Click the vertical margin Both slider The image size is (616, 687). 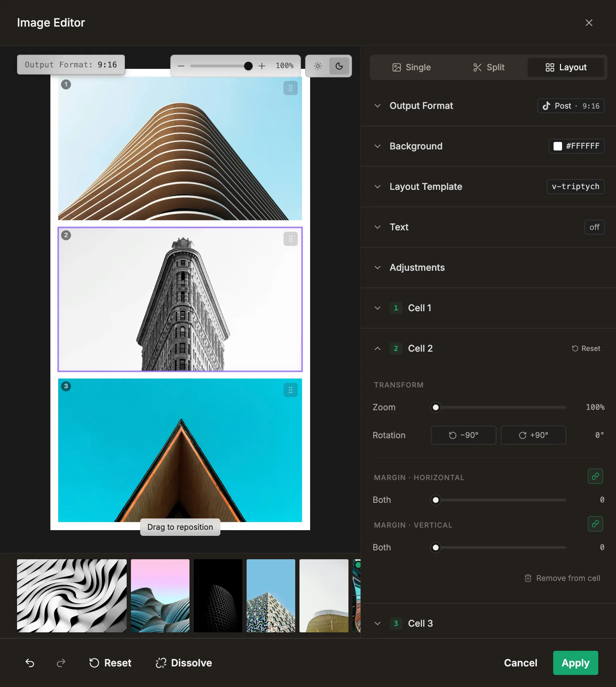[498, 548]
